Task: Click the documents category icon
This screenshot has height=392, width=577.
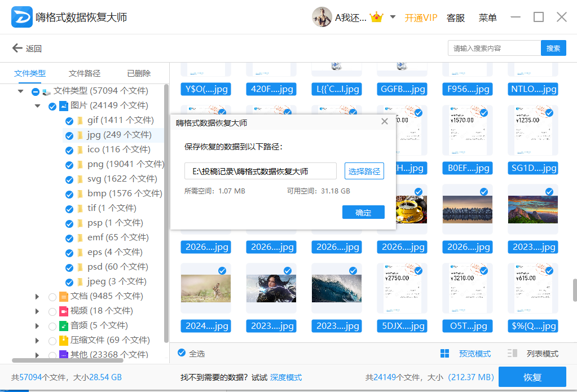Action: (x=64, y=296)
